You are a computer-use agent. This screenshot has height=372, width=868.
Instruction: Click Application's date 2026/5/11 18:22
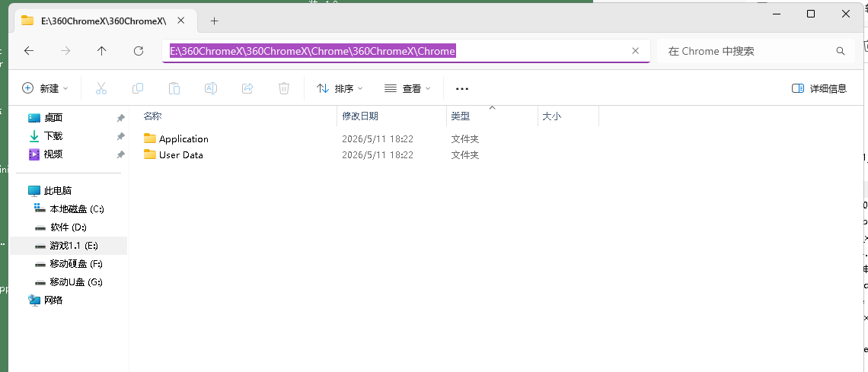pyautogui.click(x=378, y=138)
